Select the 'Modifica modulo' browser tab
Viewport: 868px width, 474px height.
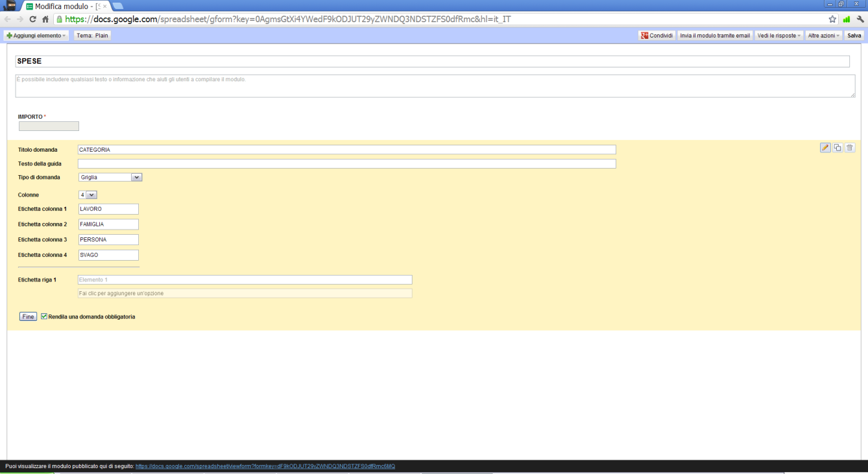tap(65, 6)
